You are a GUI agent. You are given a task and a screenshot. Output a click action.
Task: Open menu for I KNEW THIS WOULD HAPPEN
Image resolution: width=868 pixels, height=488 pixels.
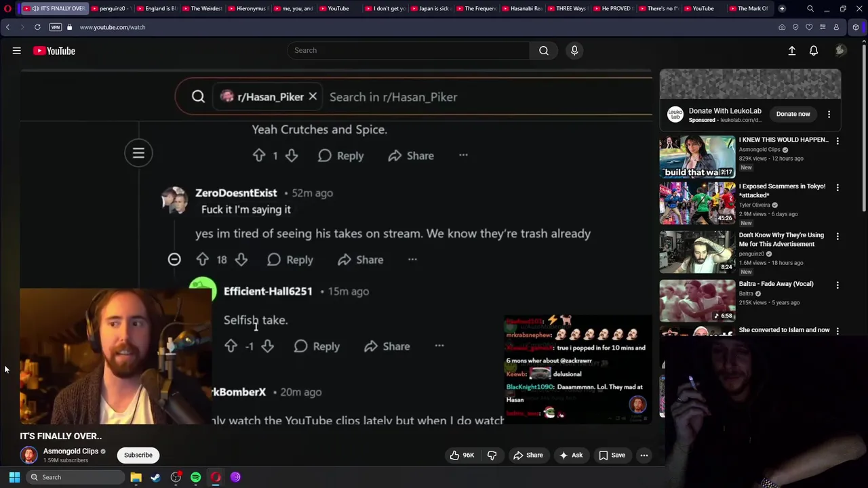(x=837, y=141)
